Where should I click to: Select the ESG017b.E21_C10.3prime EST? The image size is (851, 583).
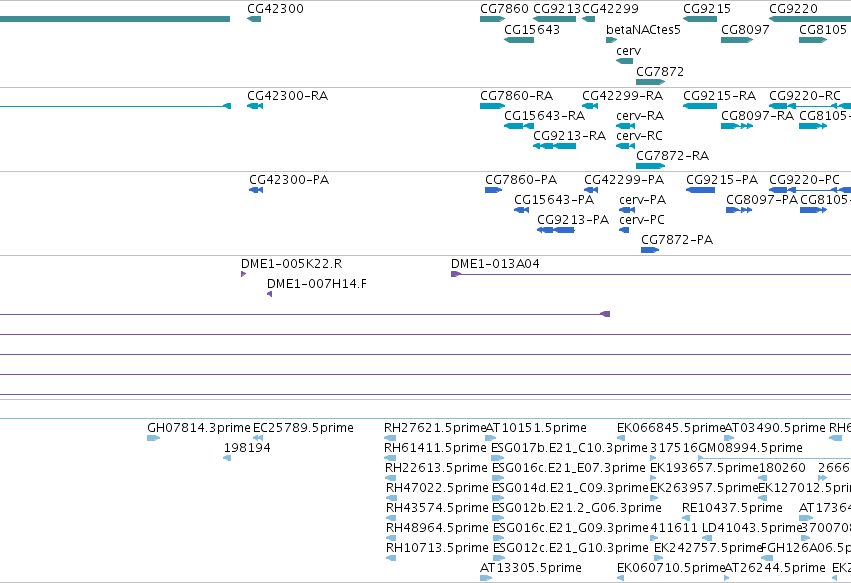[498, 458]
